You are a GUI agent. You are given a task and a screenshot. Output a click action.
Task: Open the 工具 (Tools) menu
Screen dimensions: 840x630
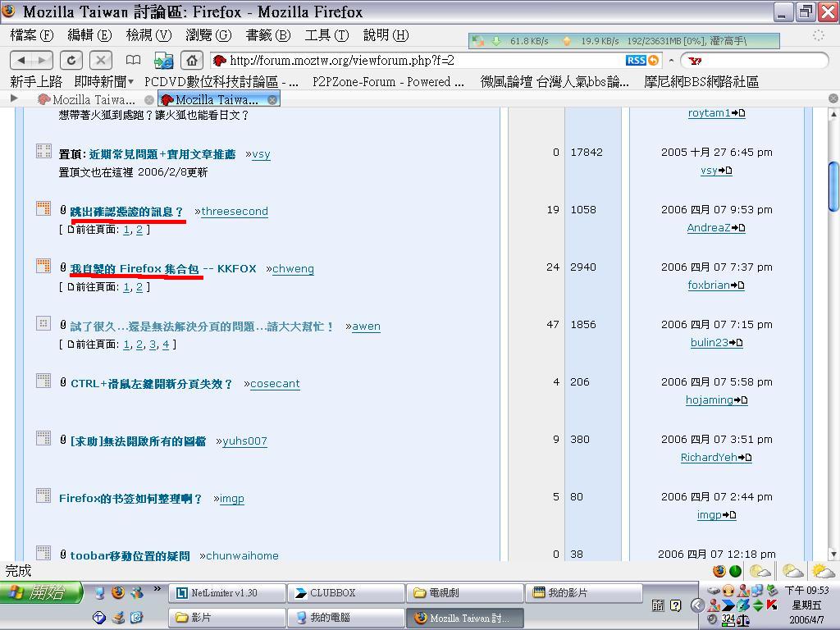(x=326, y=35)
